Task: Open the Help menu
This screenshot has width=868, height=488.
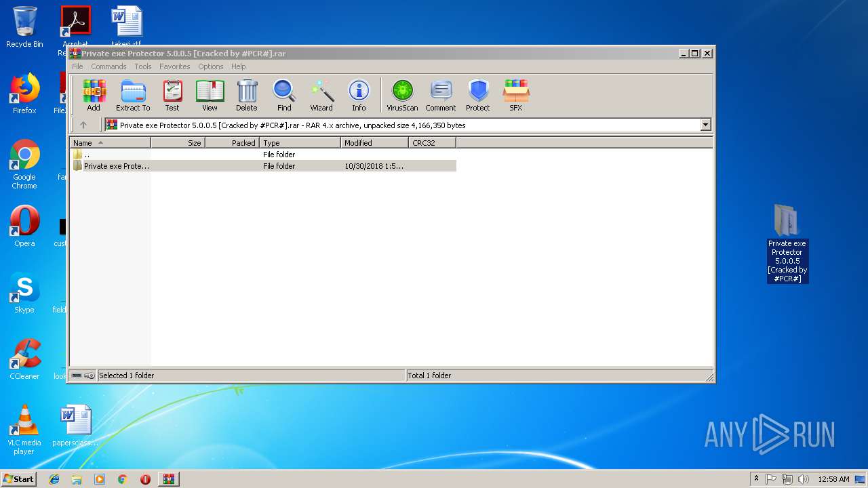Action: point(238,66)
